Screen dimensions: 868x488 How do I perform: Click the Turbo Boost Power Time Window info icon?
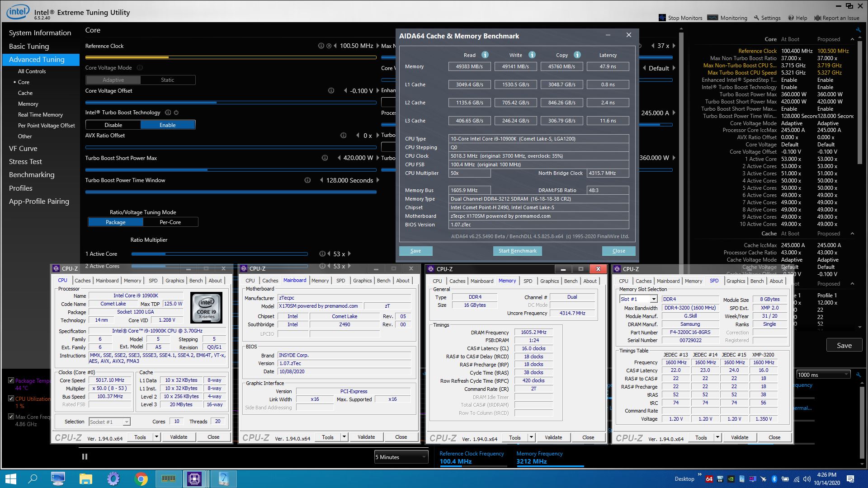307,180
